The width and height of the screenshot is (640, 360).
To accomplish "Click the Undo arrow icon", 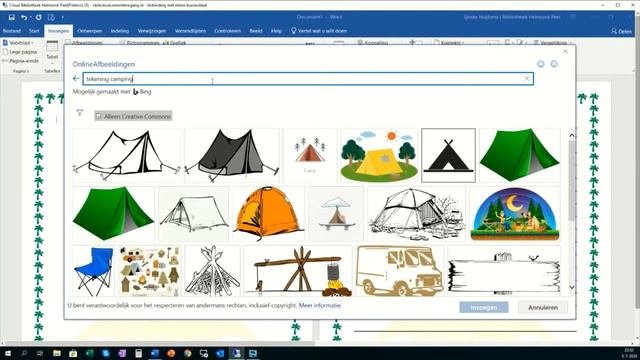I will [x=24, y=17].
